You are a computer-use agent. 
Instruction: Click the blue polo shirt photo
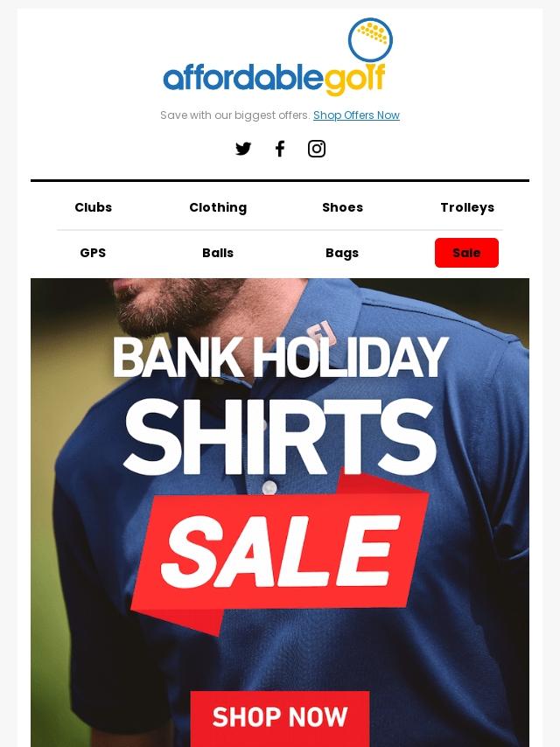tap(280, 513)
